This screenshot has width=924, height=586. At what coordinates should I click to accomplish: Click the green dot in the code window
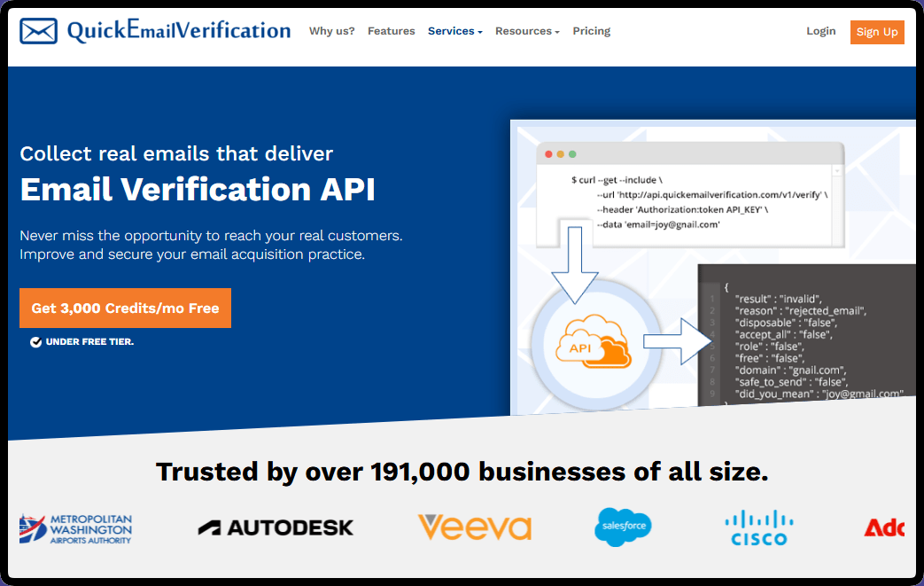572,154
